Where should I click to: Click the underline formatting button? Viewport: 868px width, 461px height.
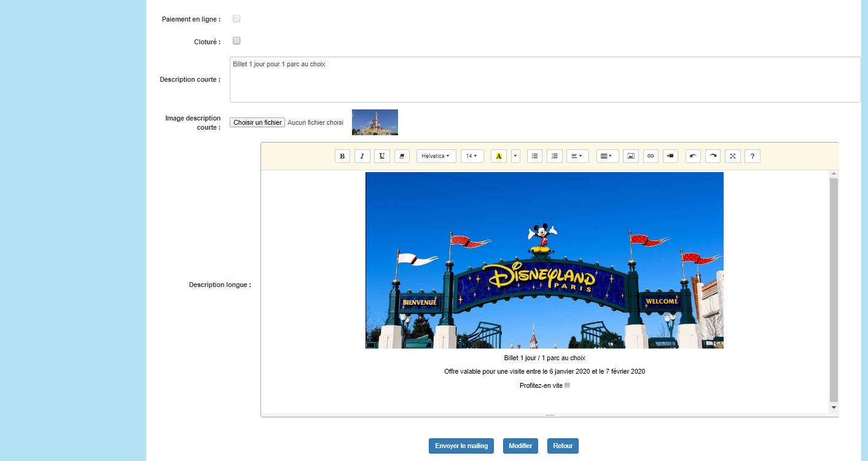(382, 156)
